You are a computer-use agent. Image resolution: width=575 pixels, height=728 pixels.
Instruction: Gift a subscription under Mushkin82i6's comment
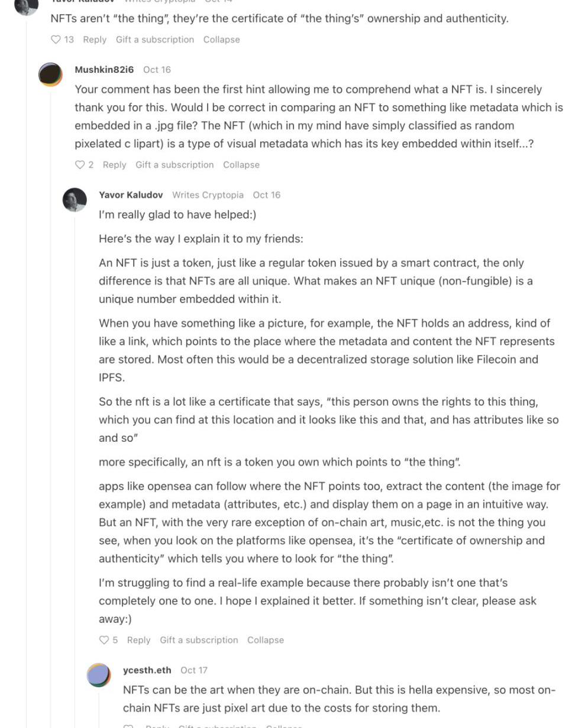point(175,165)
